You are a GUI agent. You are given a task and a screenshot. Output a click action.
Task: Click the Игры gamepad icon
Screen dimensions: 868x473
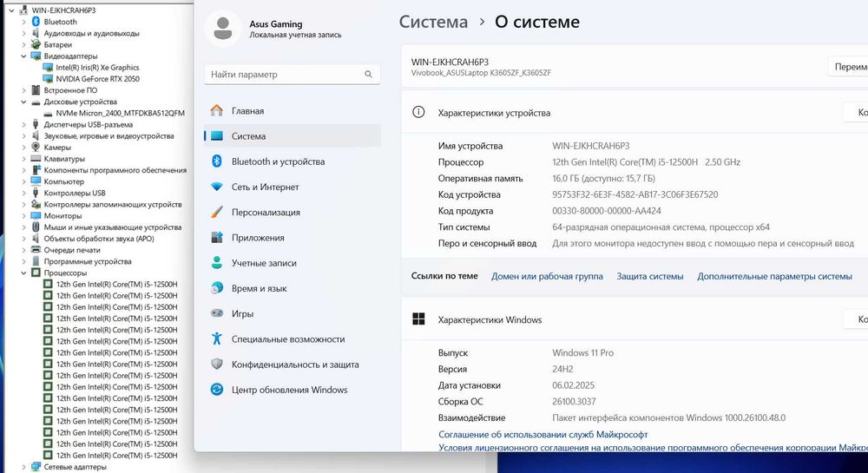pyautogui.click(x=217, y=313)
